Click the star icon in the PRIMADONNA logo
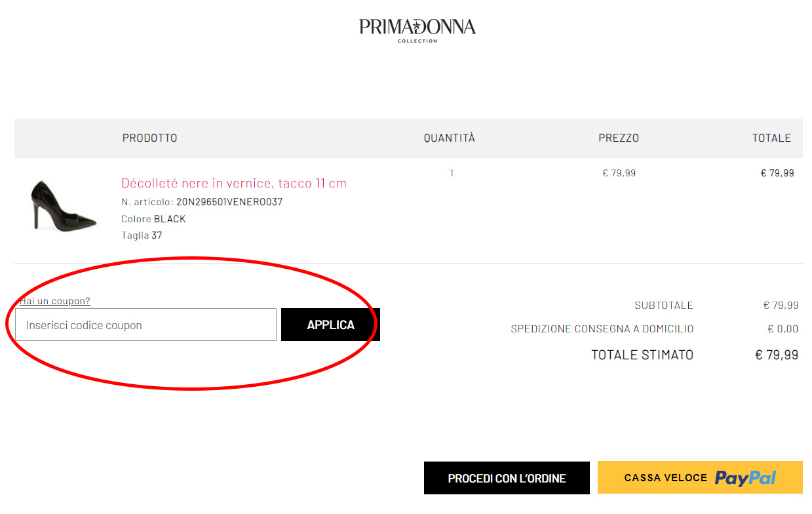The width and height of the screenshot is (812, 514). click(x=417, y=26)
